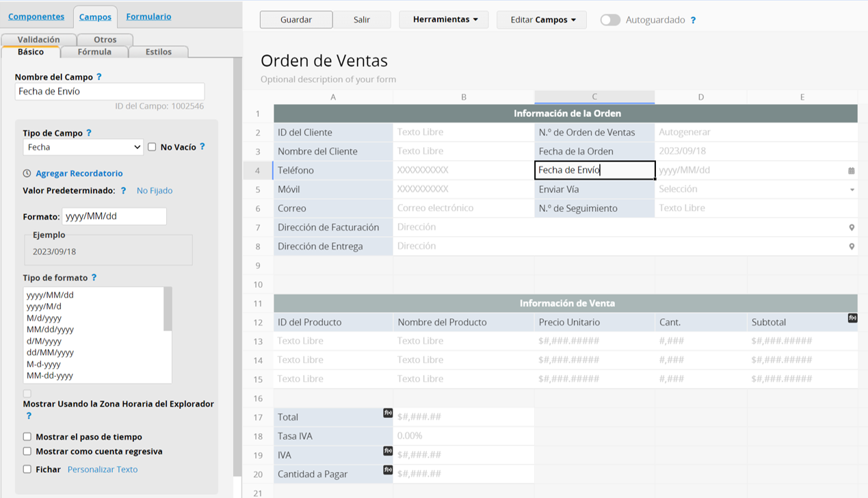Open the Tipo de Campo selector showing Fecha

[x=83, y=146]
